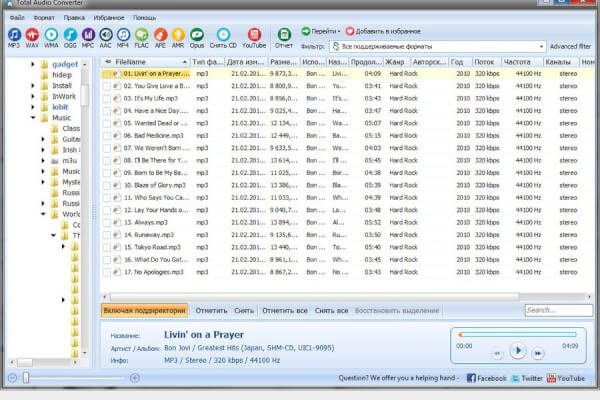Open the filter formats dropdown
Screen dimensions: 600x400
click(x=541, y=47)
